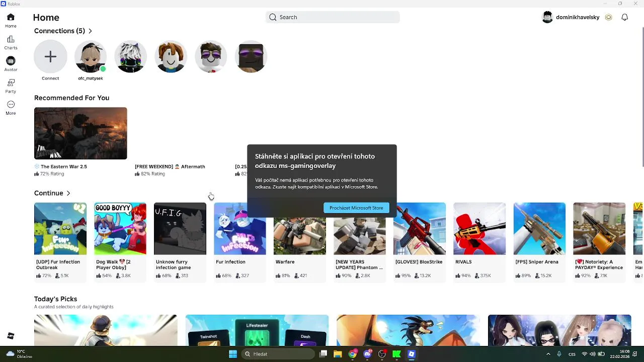Open the volume tray icon
Screen dimensions: 644x362
click(593, 354)
